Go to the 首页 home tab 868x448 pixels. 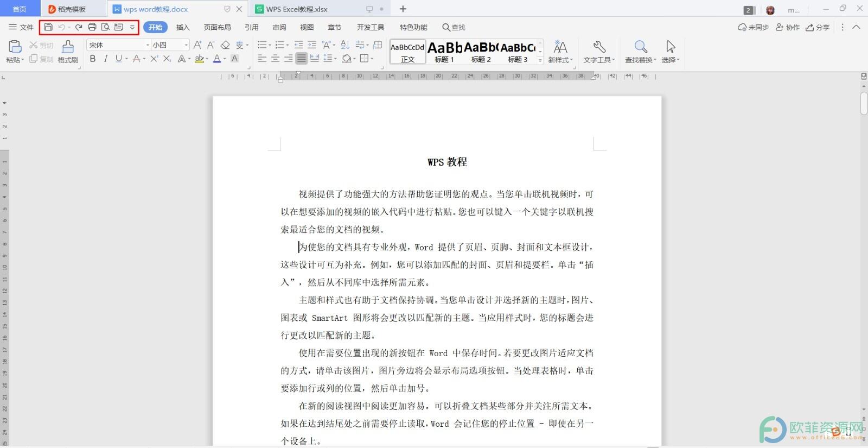click(x=20, y=9)
